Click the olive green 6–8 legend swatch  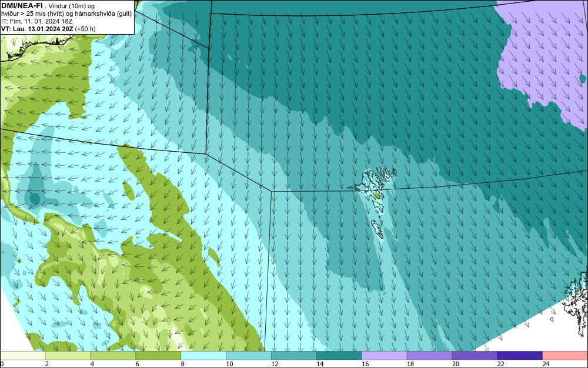(158, 356)
